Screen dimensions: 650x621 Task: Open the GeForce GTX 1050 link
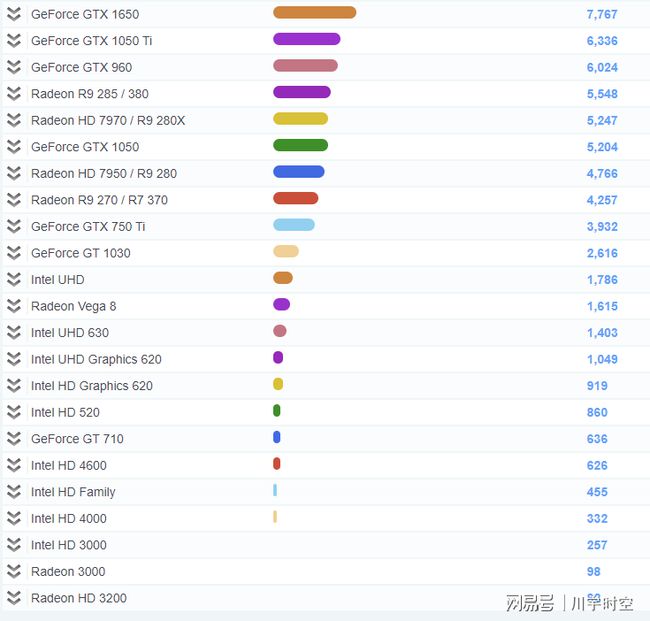coord(85,147)
